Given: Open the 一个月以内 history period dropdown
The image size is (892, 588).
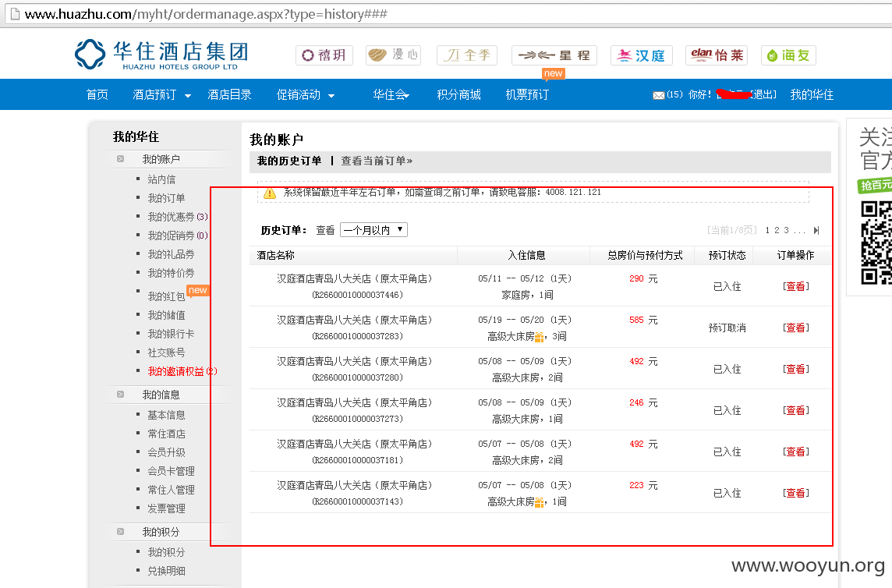Looking at the screenshot, I should (x=373, y=230).
